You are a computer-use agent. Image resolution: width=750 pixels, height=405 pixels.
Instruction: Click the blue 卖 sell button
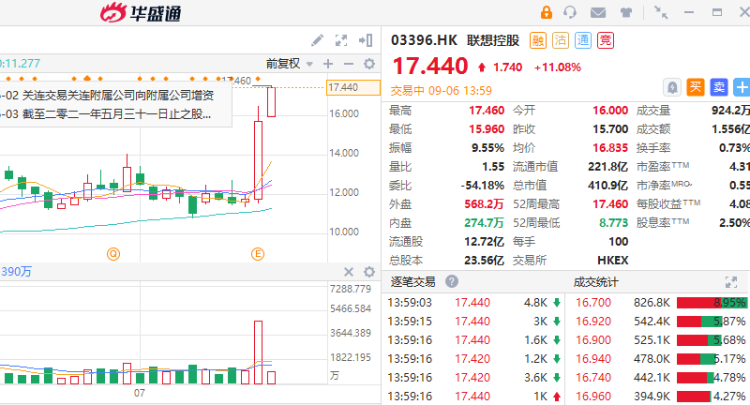719,87
